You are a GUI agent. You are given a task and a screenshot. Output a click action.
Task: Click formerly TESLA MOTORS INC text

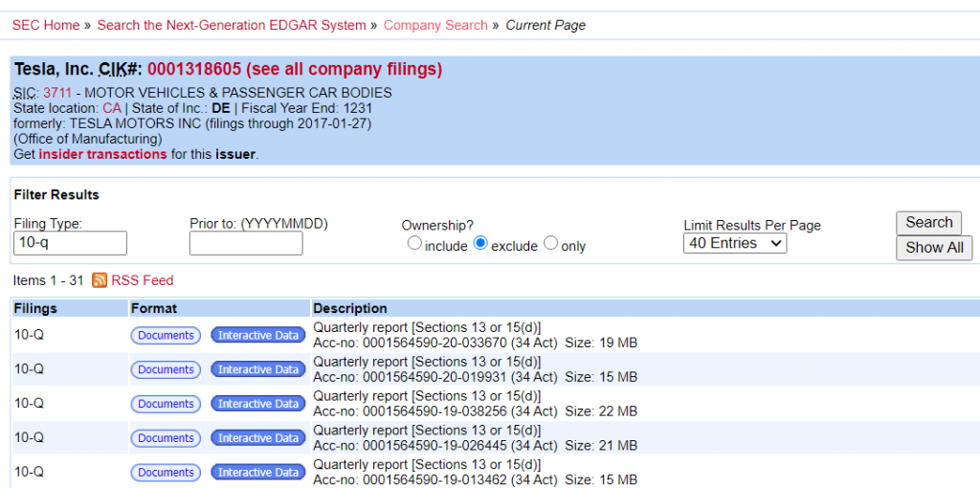click(x=192, y=123)
